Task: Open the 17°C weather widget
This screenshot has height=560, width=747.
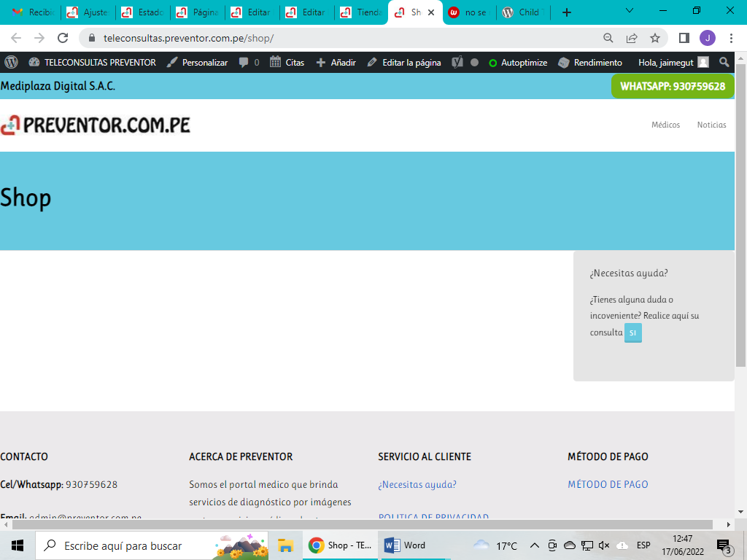Action: 495,545
